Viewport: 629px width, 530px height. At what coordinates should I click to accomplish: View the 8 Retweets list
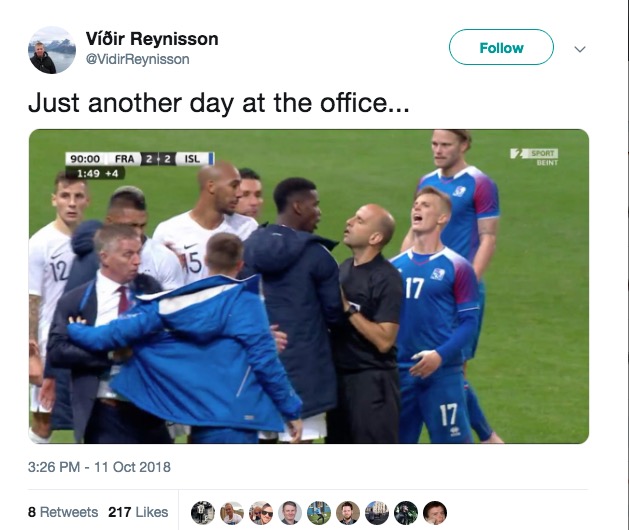click(63, 512)
